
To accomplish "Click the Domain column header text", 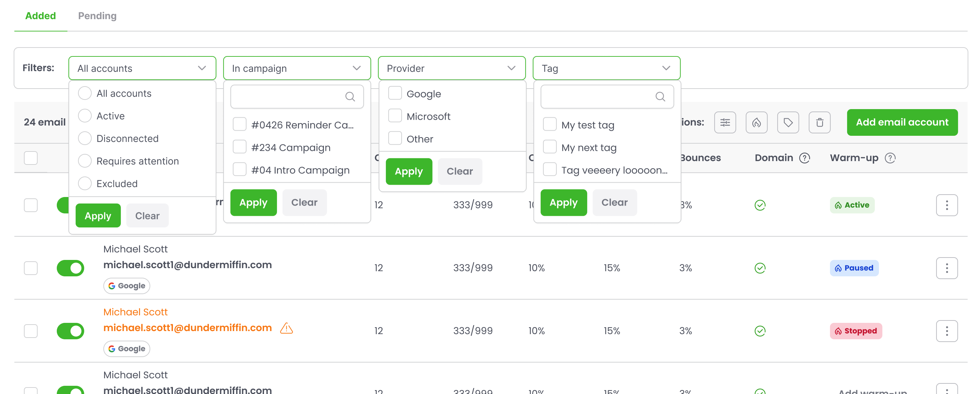I will click(774, 158).
